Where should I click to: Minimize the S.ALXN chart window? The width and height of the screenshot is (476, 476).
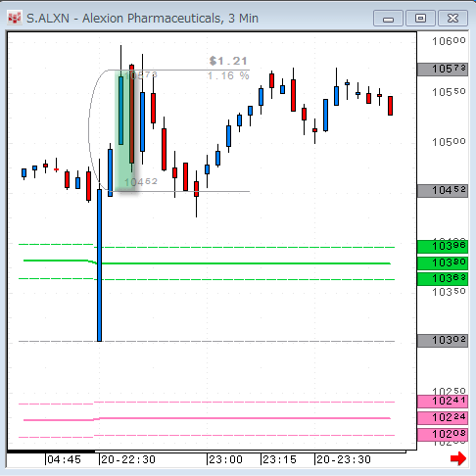pos(388,19)
